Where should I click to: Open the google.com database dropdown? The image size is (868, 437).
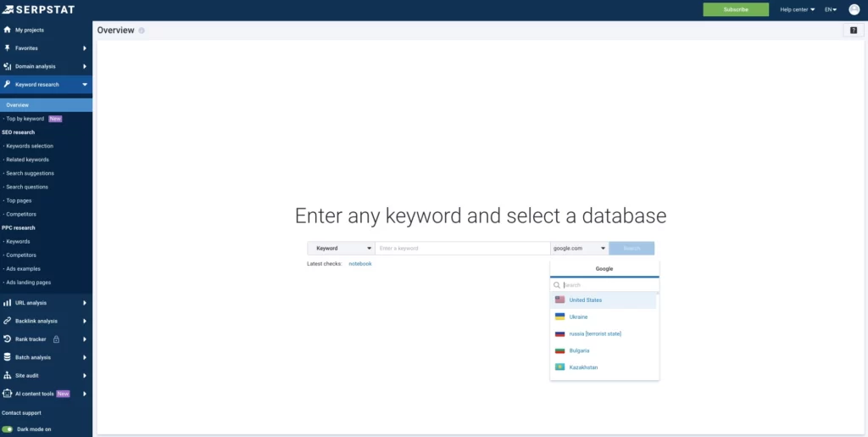point(579,248)
